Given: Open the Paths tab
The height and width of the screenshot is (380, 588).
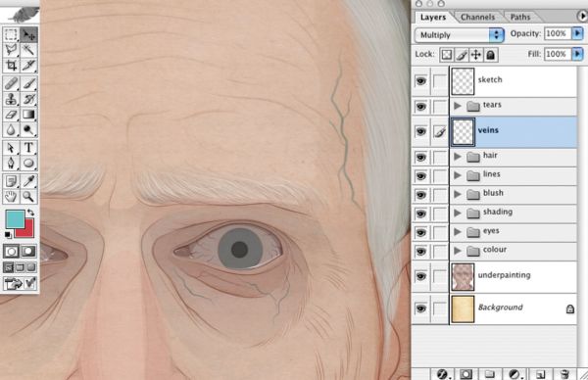Looking at the screenshot, I should point(520,17).
